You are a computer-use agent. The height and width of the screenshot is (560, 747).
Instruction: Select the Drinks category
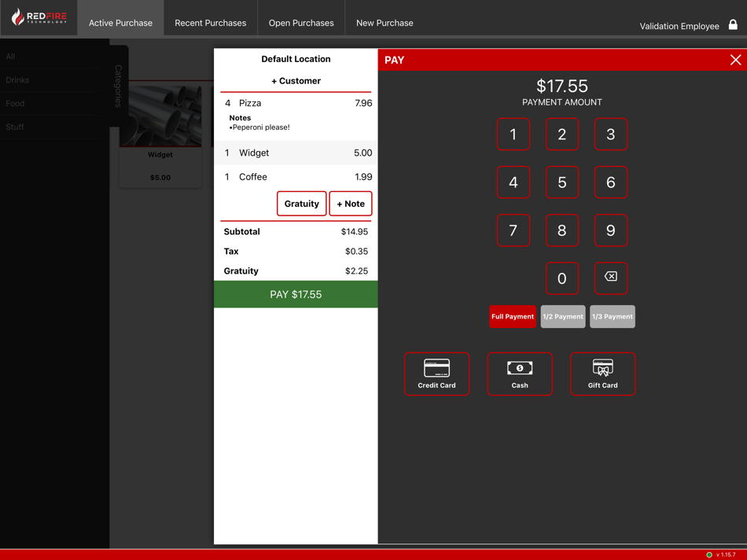click(x=50, y=79)
